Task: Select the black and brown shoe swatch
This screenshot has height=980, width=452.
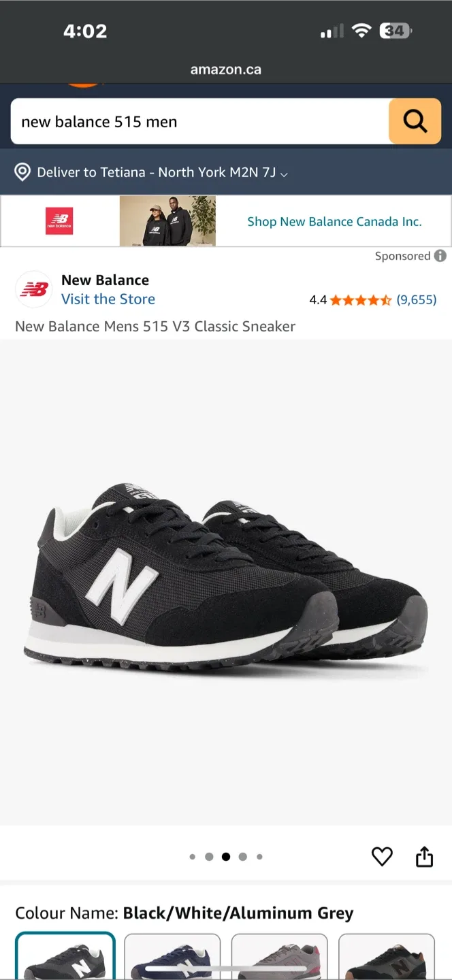Action: tap(387, 956)
